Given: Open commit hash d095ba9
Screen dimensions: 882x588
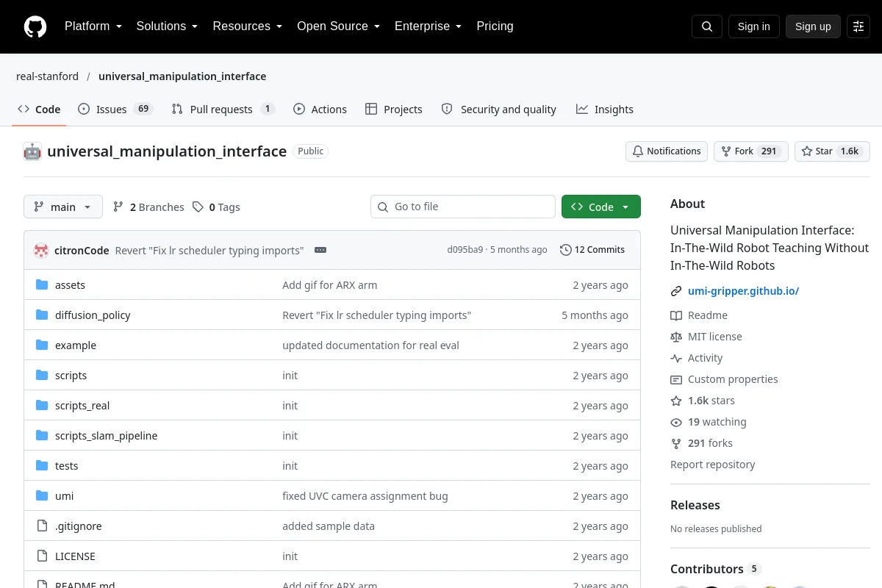Looking at the screenshot, I should click(465, 250).
